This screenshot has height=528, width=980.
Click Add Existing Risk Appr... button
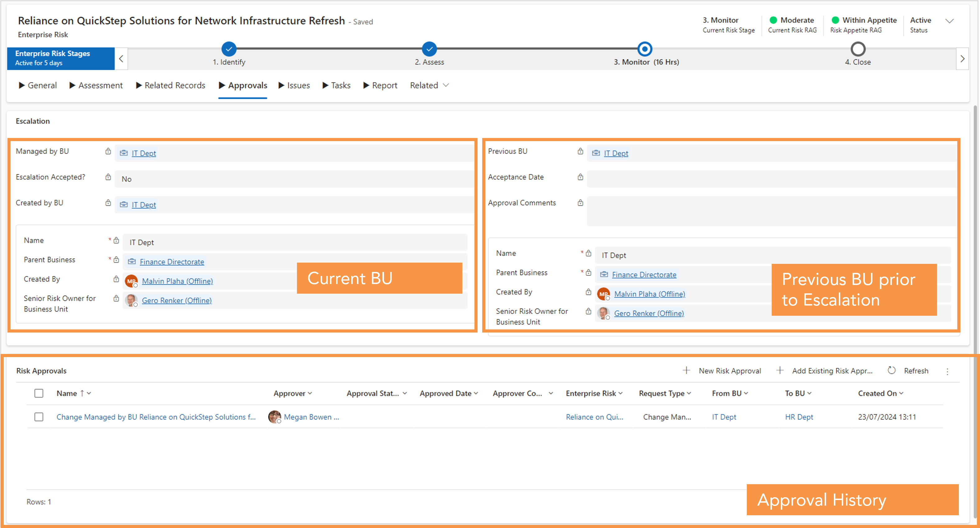pos(824,371)
